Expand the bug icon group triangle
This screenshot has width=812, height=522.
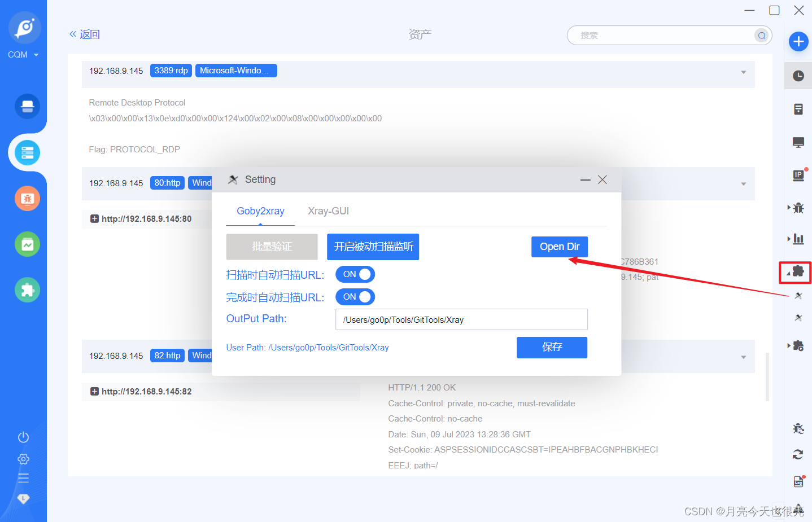(x=789, y=208)
